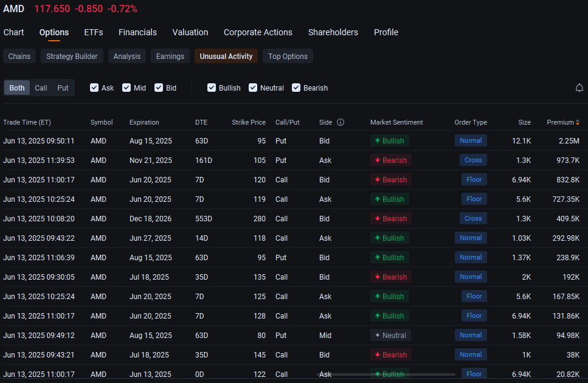
Task: Click the Expiration column header
Action: pos(144,122)
